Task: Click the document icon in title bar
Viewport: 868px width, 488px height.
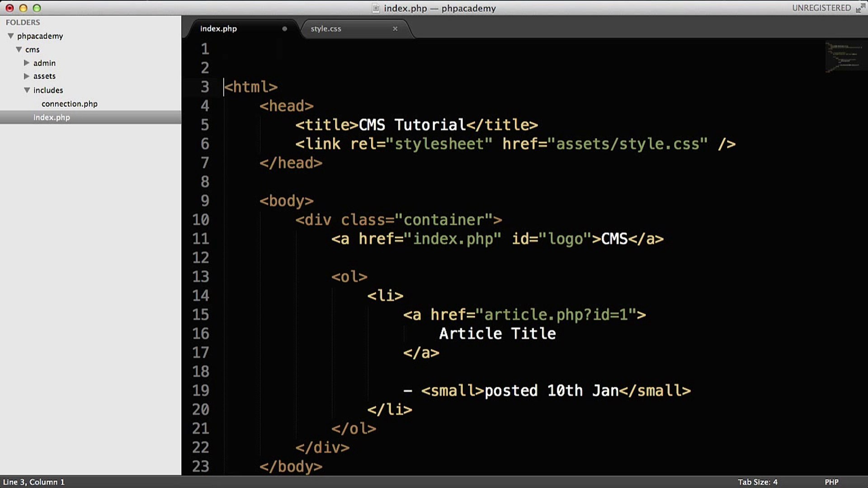Action: tap(376, 8)
